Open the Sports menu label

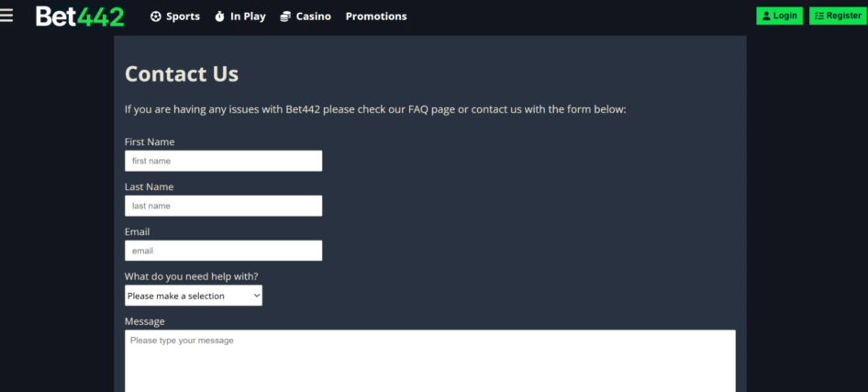[183, 17]
